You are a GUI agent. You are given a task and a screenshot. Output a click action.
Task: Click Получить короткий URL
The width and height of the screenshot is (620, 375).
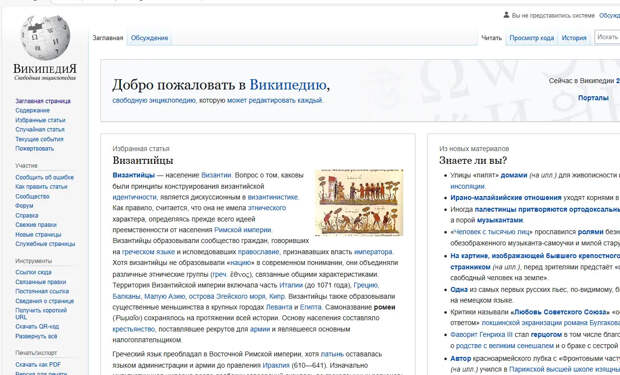pos(41,314)
